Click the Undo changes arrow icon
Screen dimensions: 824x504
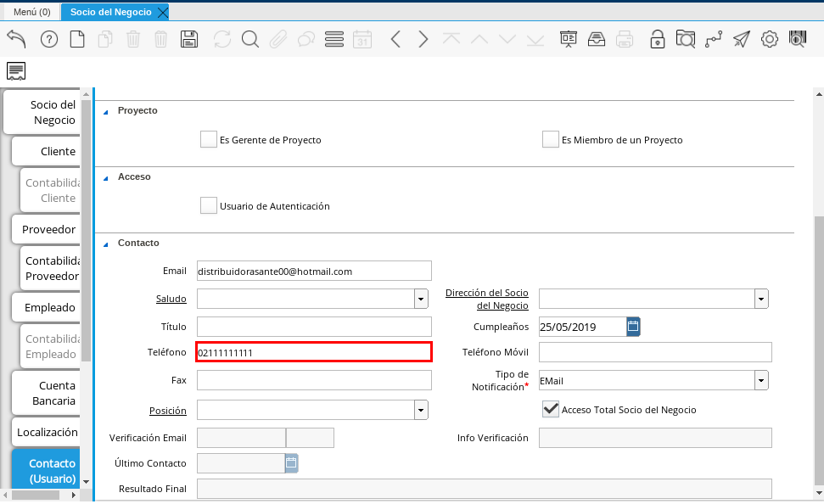tap(16, 39)
